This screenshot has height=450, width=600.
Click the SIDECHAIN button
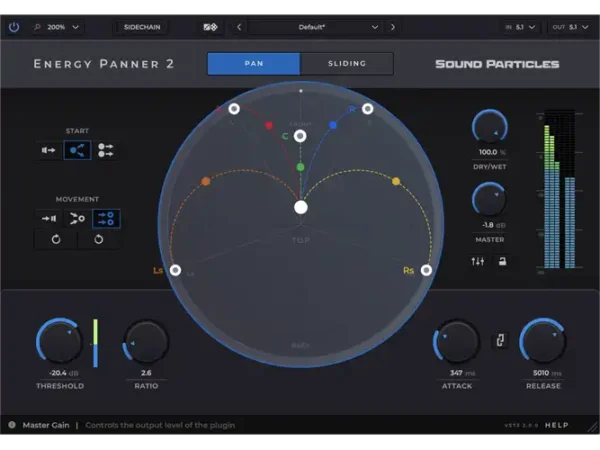[142, 27]
